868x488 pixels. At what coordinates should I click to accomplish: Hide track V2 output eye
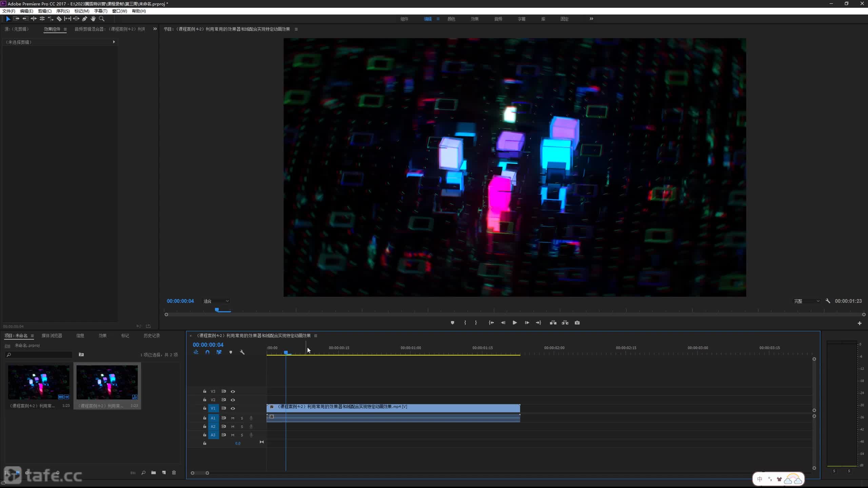coord(233,400)
